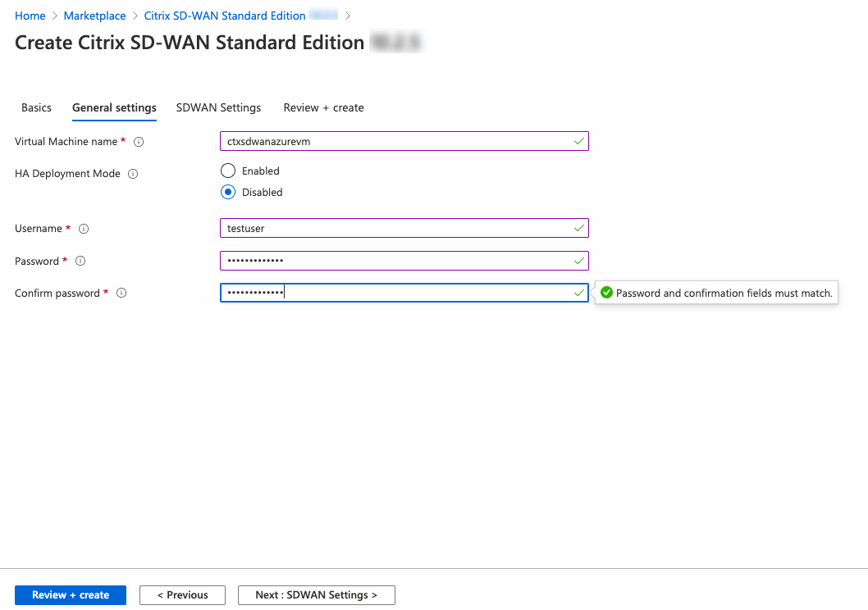Click green checkmark in Username field
This screenshot has width=868, height=610.
pyautogui.click(x=579, y=228)
